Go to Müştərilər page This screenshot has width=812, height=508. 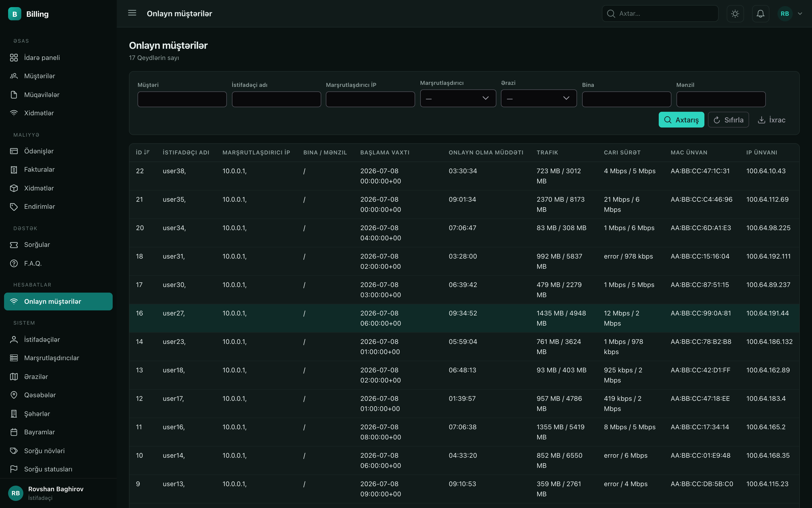58,76
